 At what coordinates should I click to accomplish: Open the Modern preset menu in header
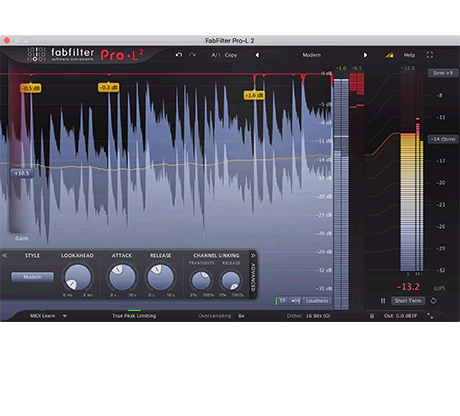pyautogui.click(x=311, y=55)
